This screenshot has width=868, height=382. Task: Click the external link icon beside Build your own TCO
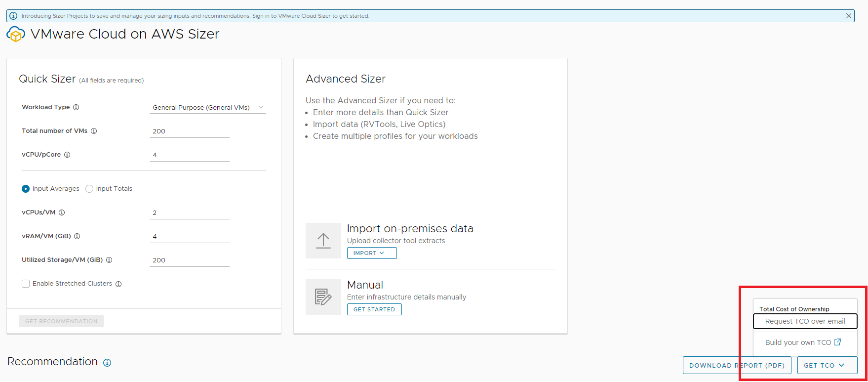click(x=837, y=342)
